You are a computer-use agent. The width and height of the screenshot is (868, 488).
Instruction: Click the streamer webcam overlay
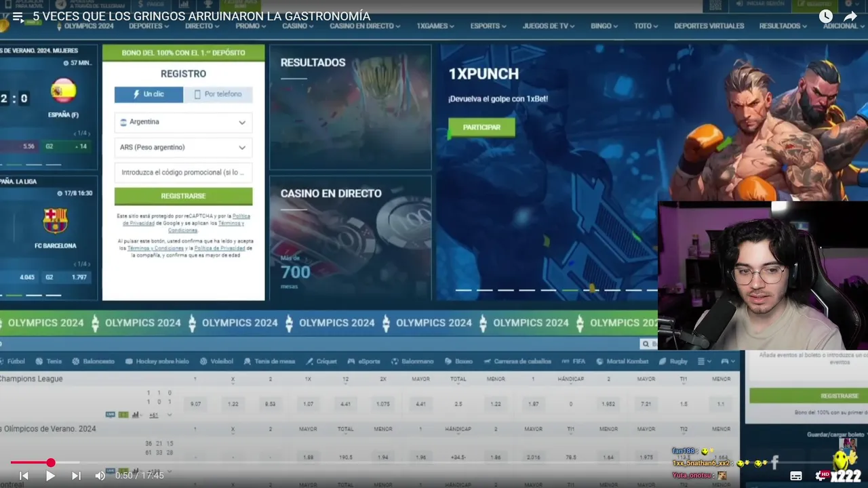point(763,275)
